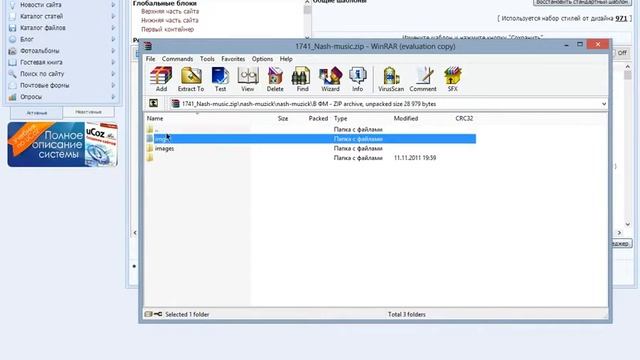Open the Favorites menu
Image resolution: width=640 pixels, height=360 pixels.
coord(233,59)
